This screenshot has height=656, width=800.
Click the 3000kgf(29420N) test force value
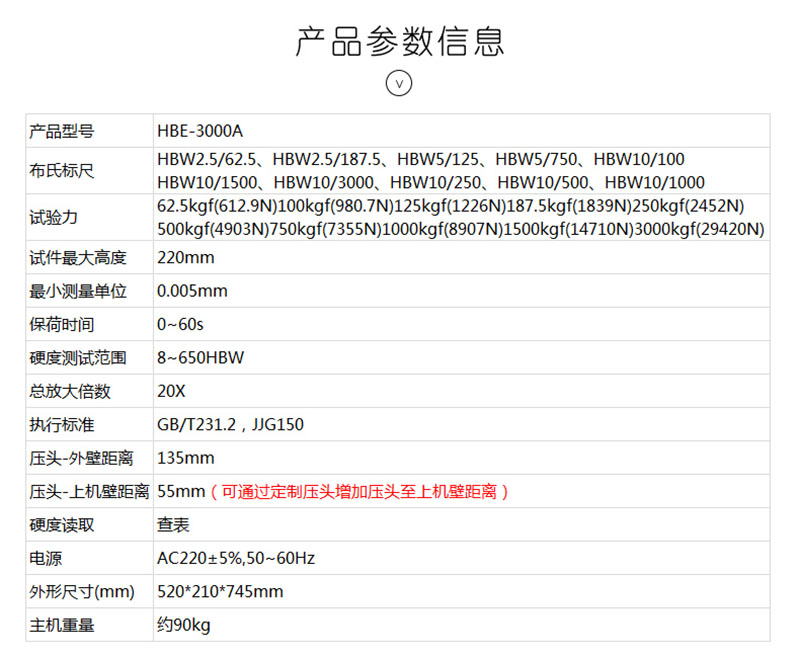703,229
